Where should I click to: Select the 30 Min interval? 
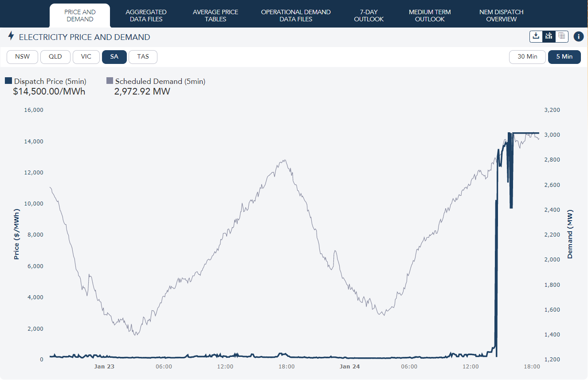527,57
